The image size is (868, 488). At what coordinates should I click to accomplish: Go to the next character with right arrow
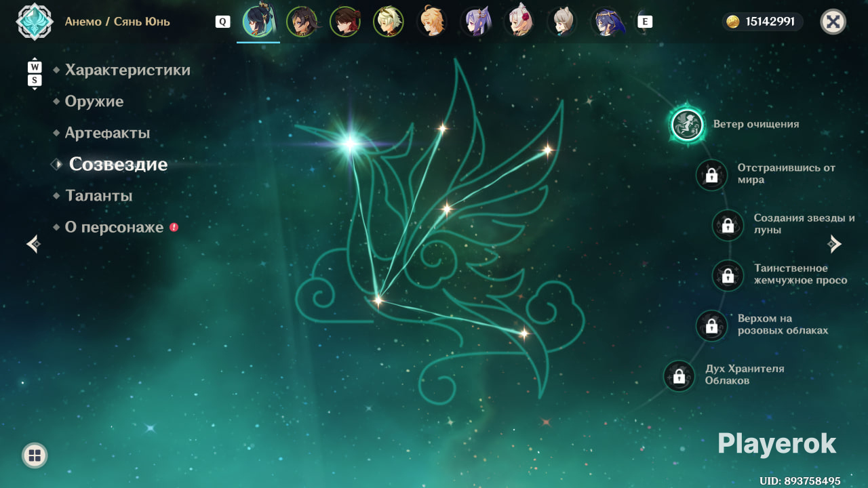[835, 244]
